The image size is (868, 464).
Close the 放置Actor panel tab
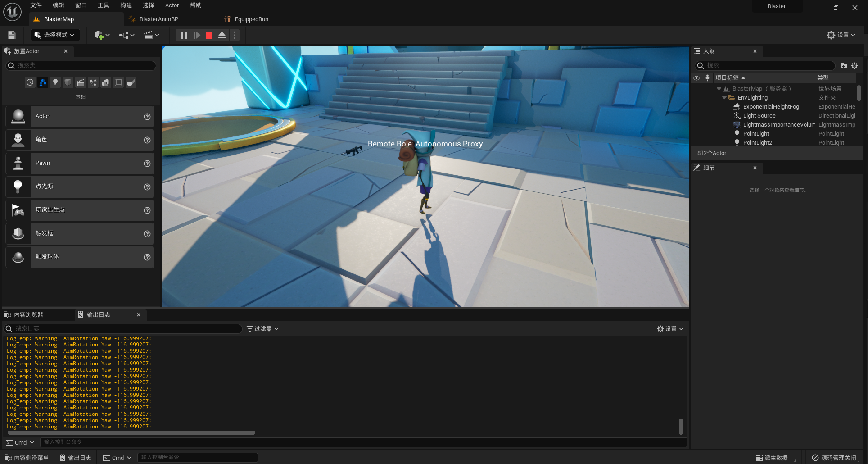66,51
